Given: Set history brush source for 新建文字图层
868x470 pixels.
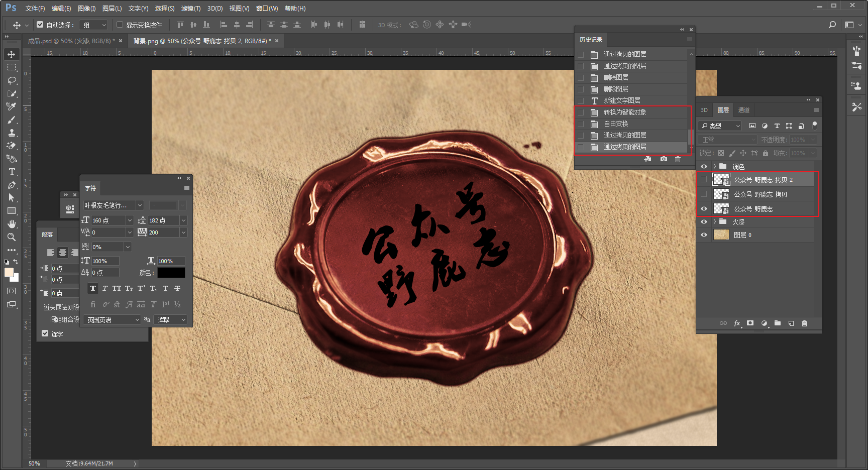Looking at the screenshot, I should [581, 100].
